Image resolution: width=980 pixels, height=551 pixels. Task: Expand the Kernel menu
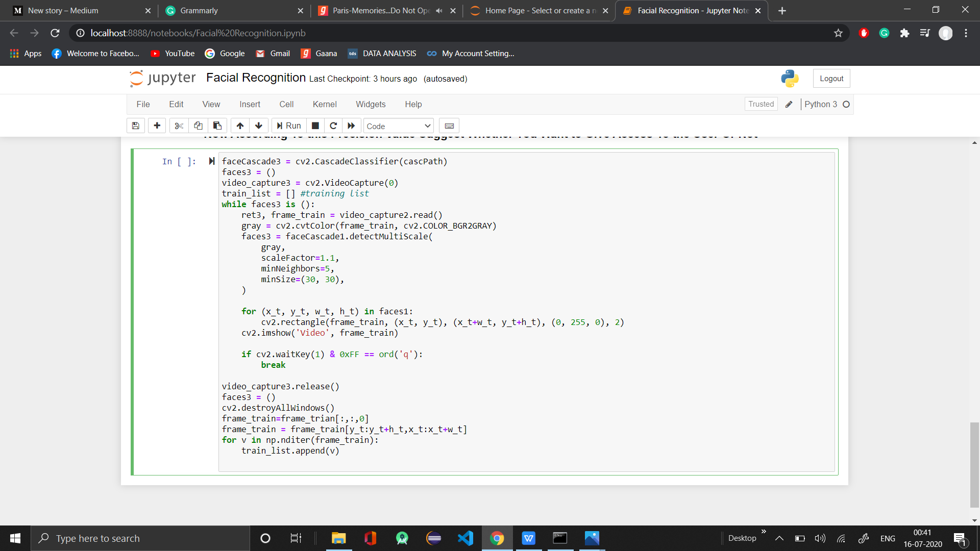[x=325, y=104]
